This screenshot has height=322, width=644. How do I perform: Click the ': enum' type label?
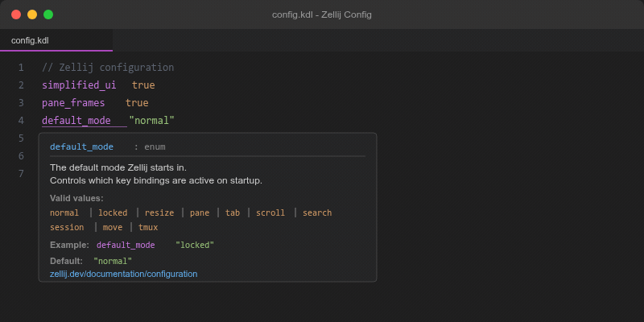(150, 147)
